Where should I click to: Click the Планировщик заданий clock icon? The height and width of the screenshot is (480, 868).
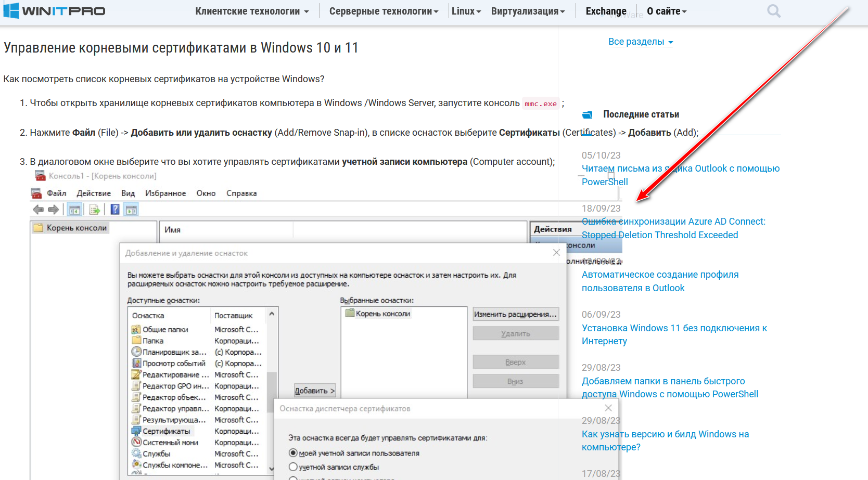click(136, 352)
